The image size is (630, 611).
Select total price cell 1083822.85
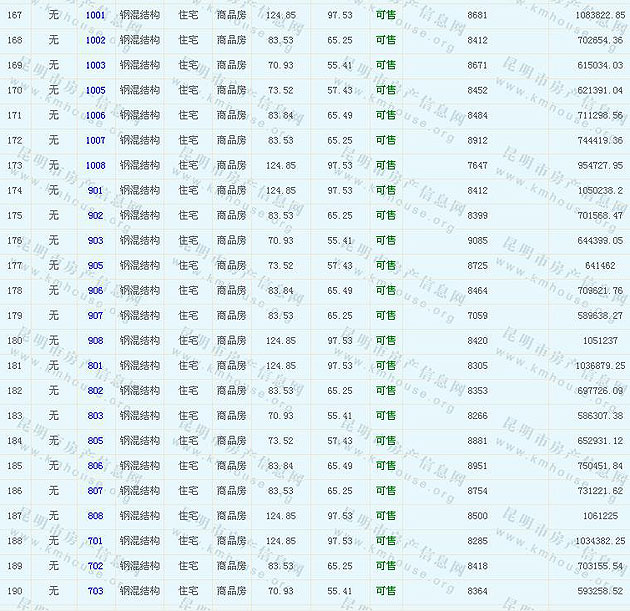pos(592,16)
